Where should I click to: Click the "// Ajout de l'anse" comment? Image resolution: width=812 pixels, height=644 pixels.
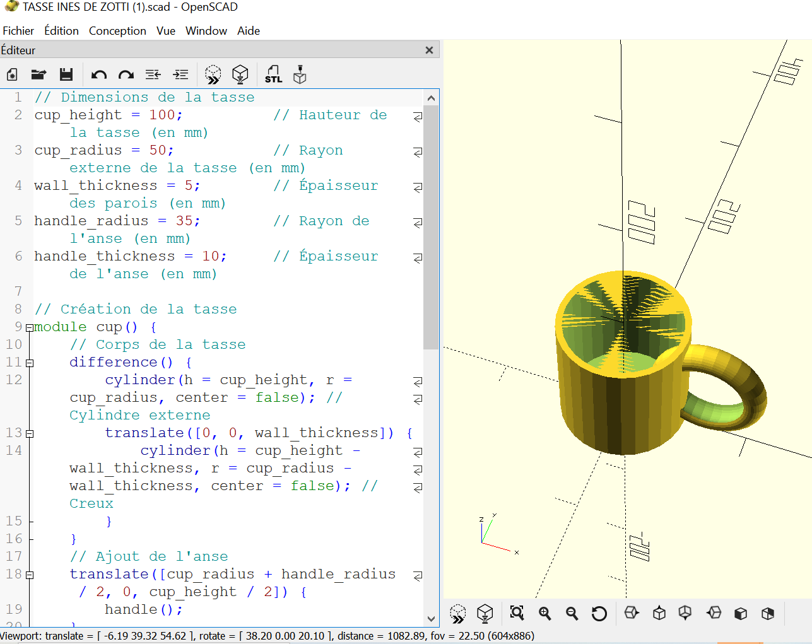tap(149, 556)
